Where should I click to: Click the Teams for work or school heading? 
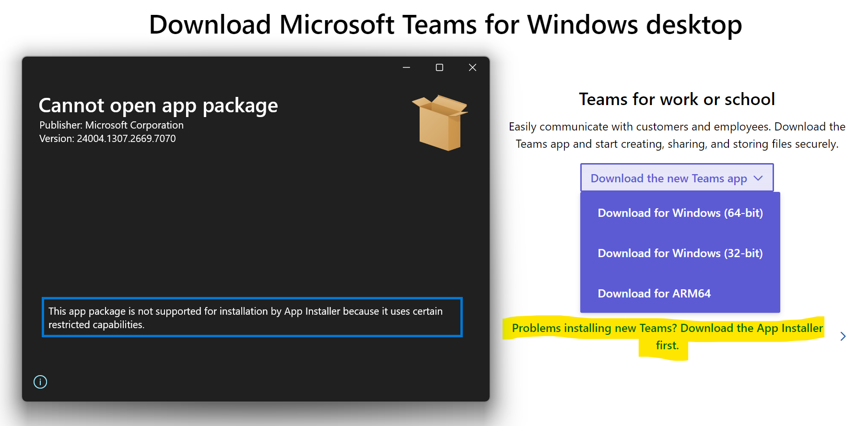677,99
